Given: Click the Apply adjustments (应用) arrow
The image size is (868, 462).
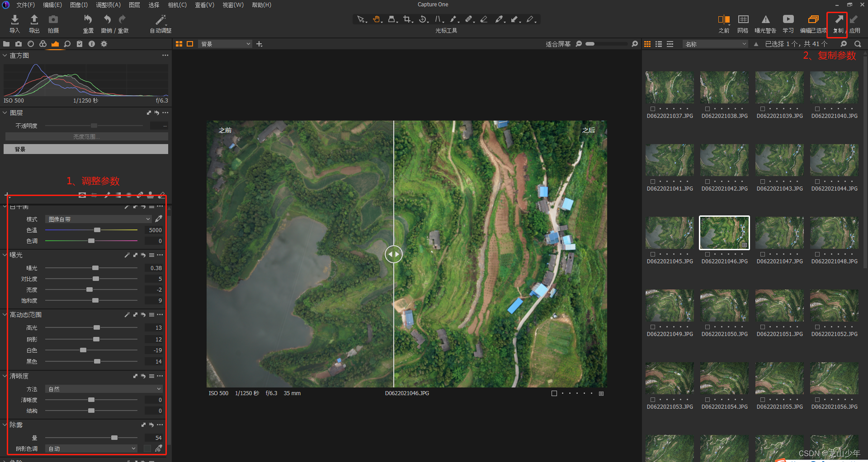Looking at the screenshot, I should pos(854,19).
